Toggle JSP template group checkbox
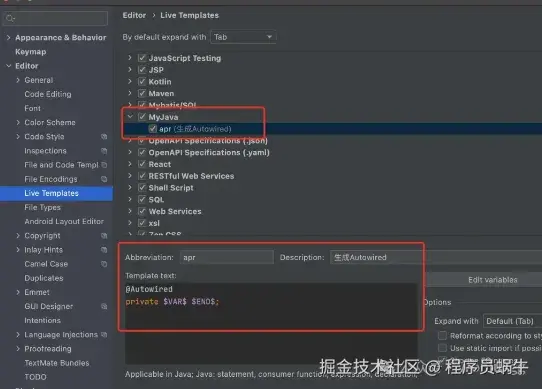 [142, 70]
